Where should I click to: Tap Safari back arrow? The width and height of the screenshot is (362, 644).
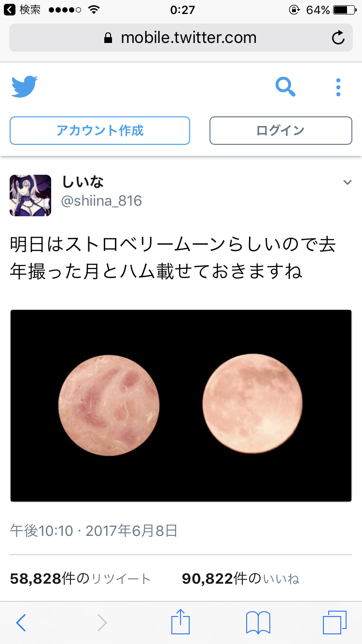(x=21, y=623)
